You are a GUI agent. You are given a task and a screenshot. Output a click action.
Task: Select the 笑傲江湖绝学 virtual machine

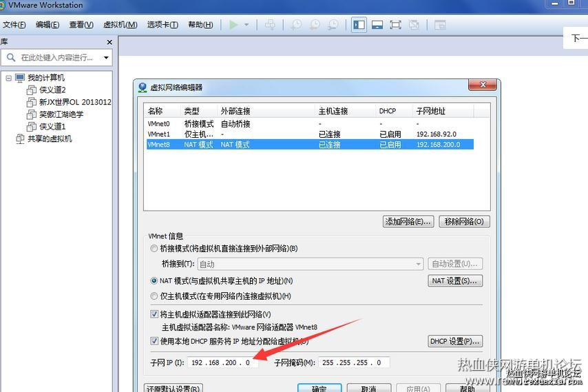pos(61,114)
